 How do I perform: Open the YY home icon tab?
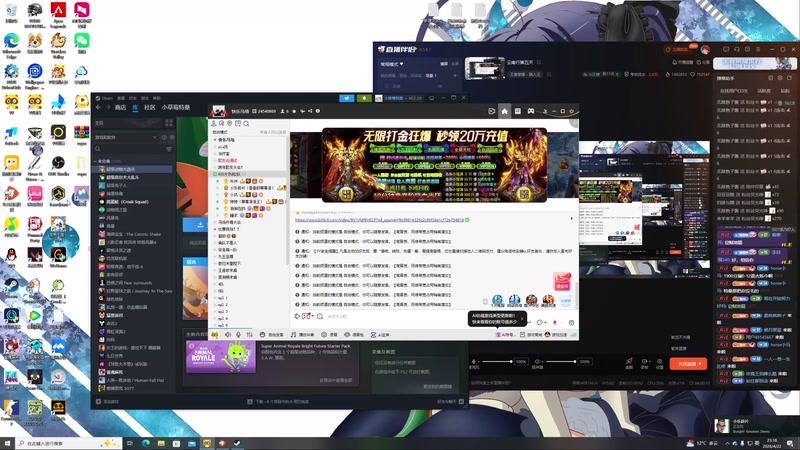(505, 111)
